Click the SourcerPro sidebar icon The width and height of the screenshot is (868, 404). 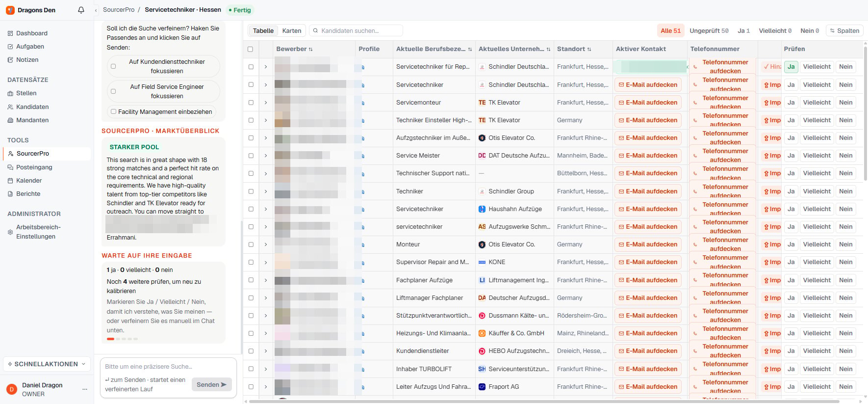(x=11, y=154)
